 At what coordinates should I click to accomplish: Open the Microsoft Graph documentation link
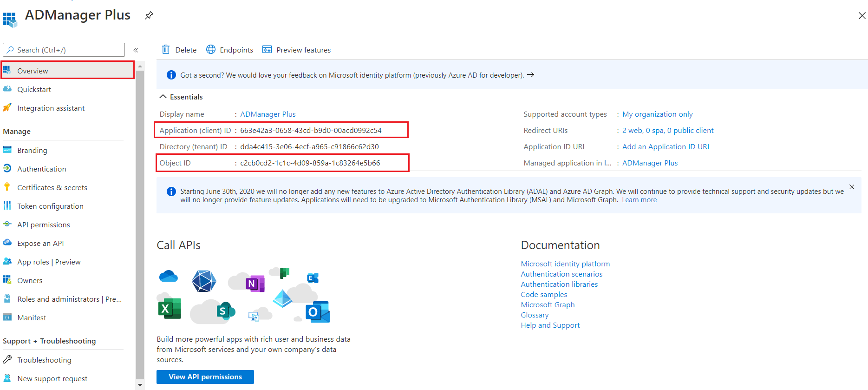pos(548,304)
